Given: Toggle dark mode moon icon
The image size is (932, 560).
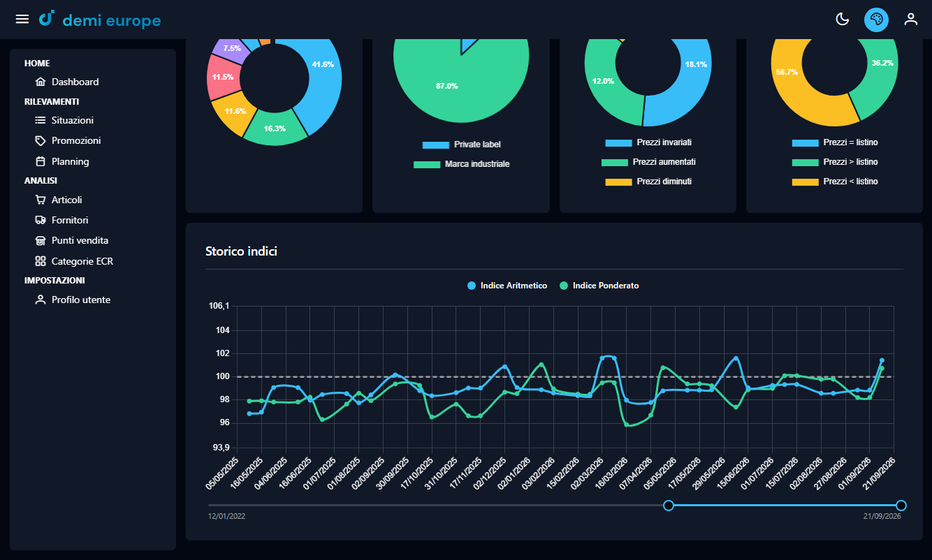Looking at the screenshot, I should point(843,19).
